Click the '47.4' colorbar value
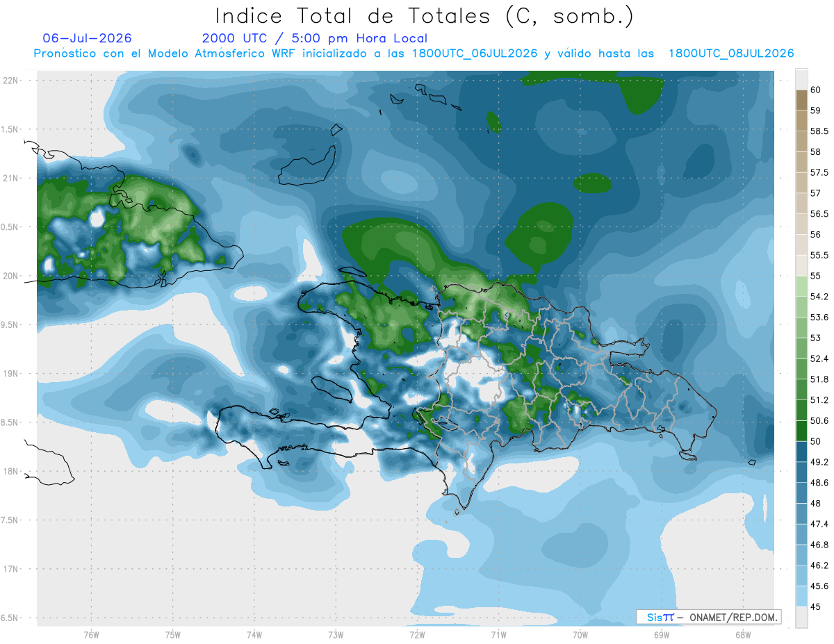 pos(819,524)
